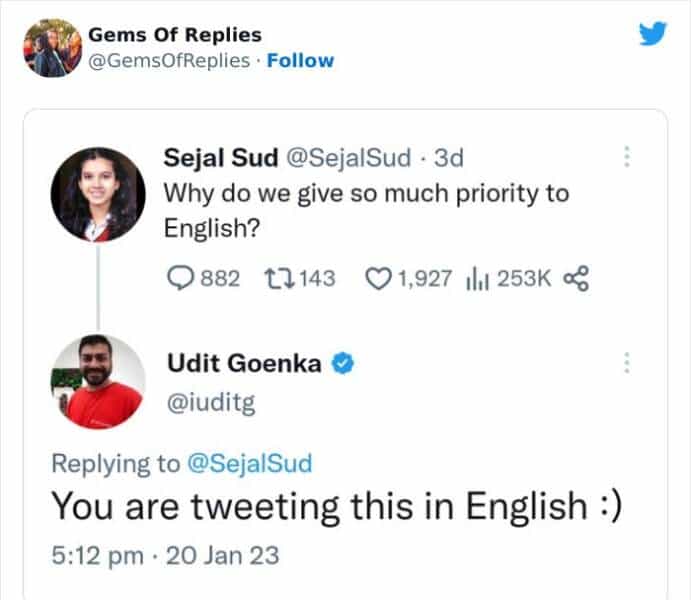Click Udit Goenka's blue verified badge
The height and width of the screenshot is (600, 691).
click(343, 364)
